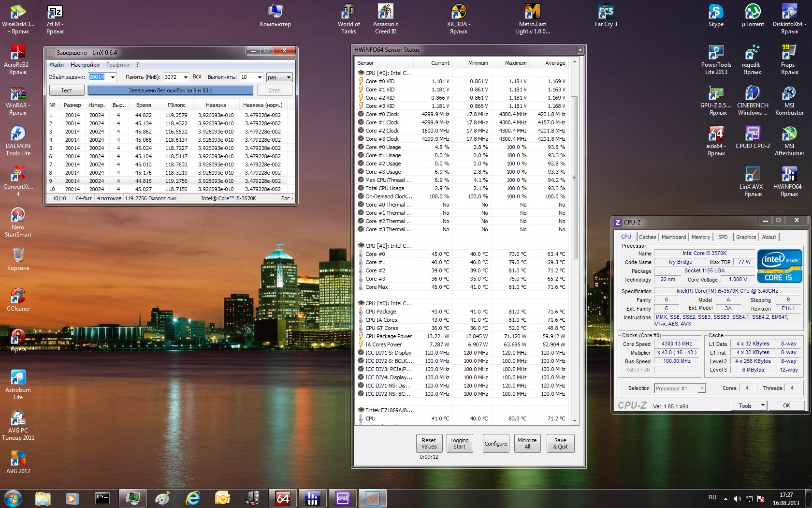
Task: Click Reset Values in HWiNFO64
Action: tap(429, 444)
